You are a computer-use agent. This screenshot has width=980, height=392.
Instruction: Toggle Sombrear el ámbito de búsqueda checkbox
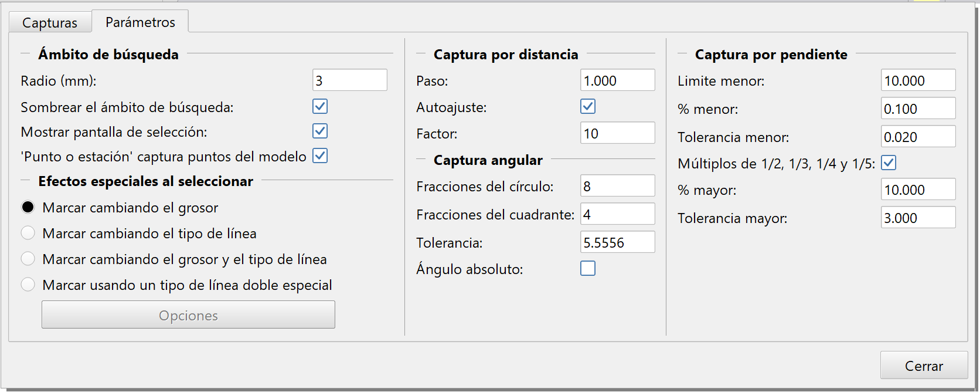(320, 106)
